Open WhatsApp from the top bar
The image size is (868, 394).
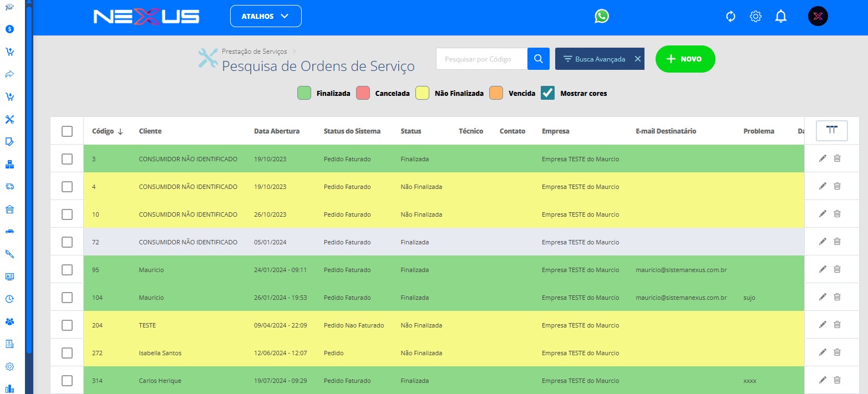tap(602, 16)
